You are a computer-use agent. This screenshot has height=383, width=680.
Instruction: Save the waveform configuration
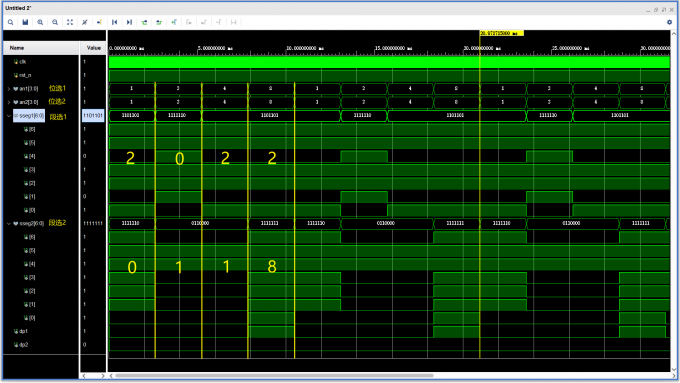point(25,22)
